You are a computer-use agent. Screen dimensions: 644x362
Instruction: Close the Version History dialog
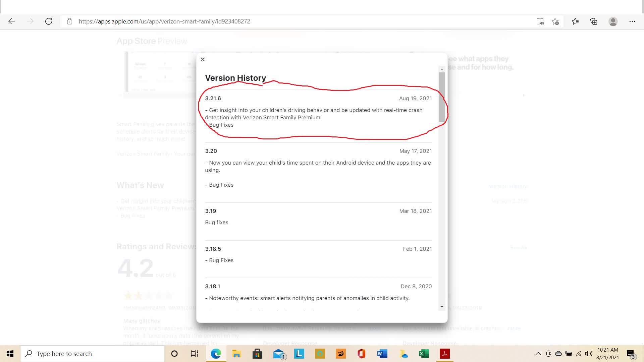(203, 59)
